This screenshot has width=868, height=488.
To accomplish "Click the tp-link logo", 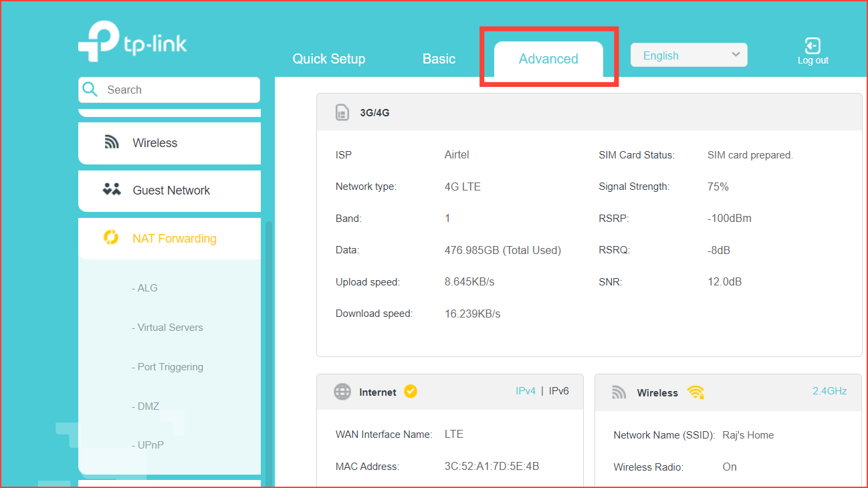I will point(132,41).
